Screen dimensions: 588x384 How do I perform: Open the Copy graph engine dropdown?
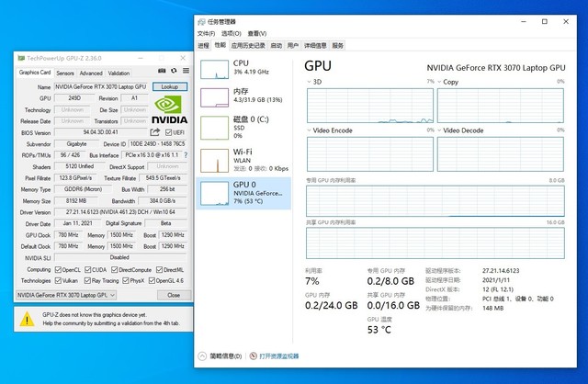[439, 82]
